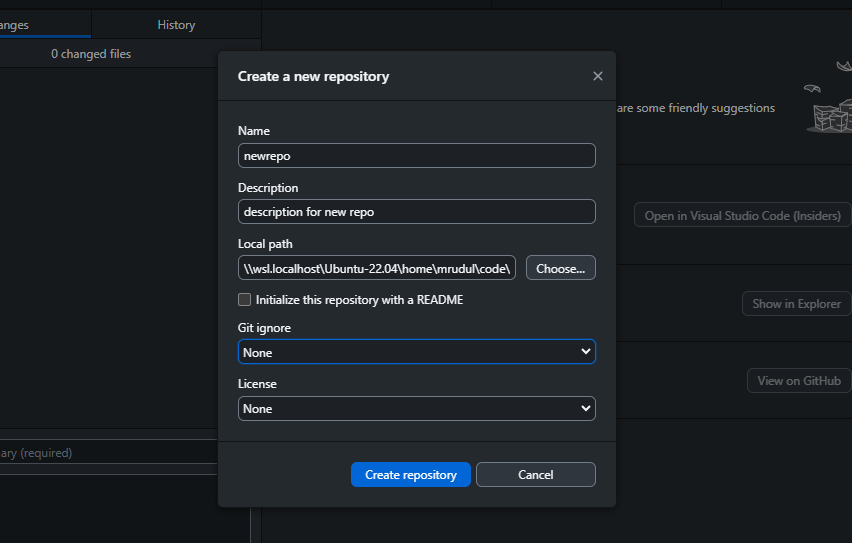
Task: Switch to the Changes tab
Action: click(x=45, y=25)
